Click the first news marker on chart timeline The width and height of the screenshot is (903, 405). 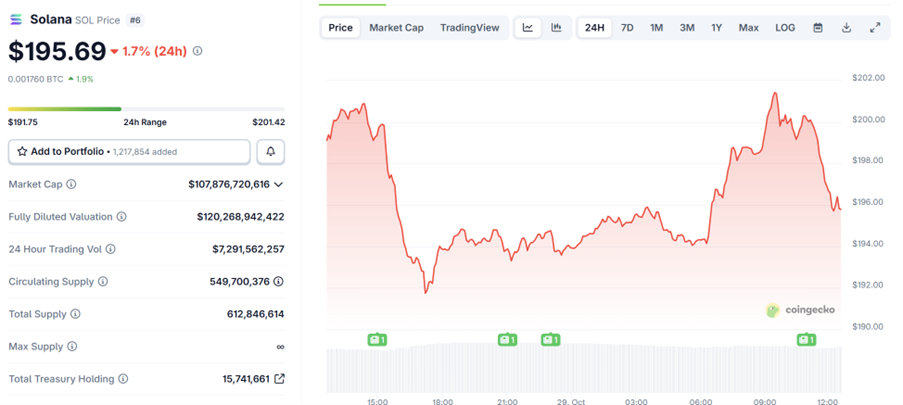point(377,340)
